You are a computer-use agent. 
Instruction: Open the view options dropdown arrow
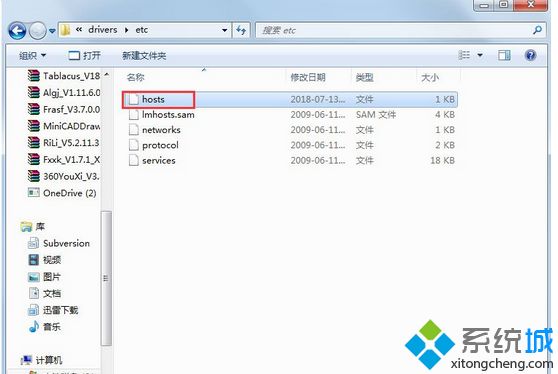(x=480, y=55)
